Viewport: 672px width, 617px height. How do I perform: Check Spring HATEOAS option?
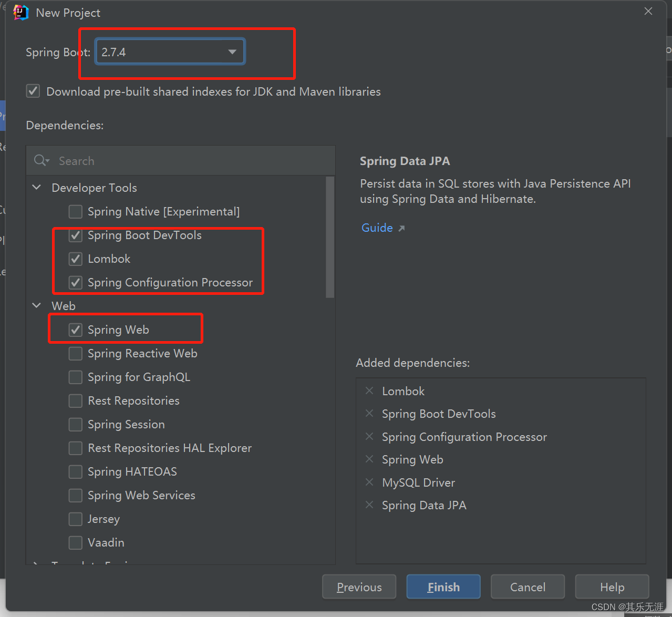76,471
